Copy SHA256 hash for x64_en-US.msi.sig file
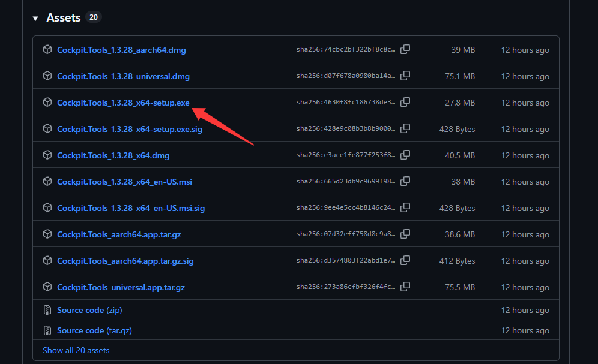The image size is (598, 364). (x=405, y=207)
